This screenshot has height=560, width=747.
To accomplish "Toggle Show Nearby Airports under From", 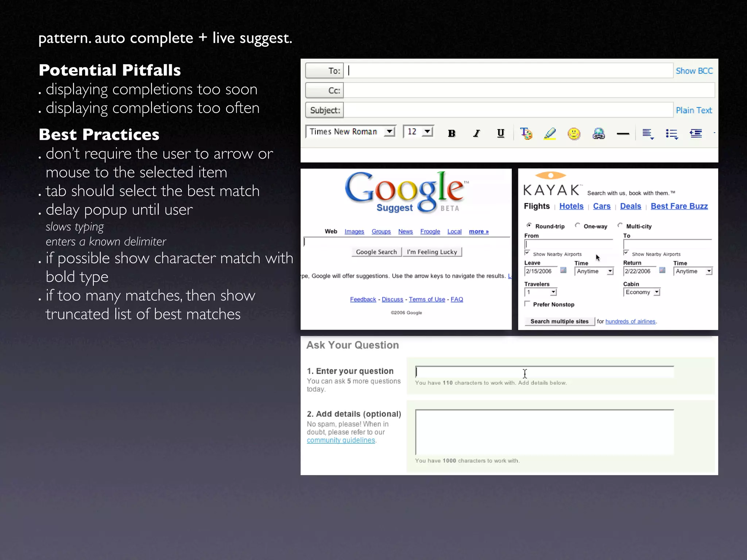I will point(527,253).
